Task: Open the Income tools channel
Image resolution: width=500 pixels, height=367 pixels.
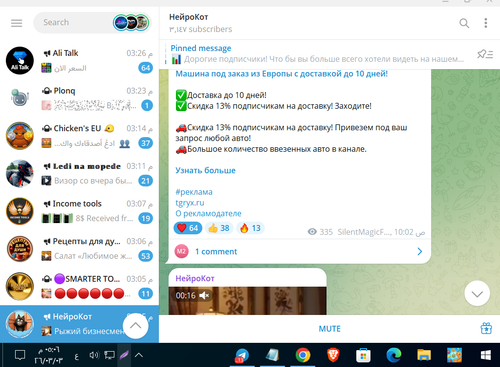Action: (x=79, y=211)
